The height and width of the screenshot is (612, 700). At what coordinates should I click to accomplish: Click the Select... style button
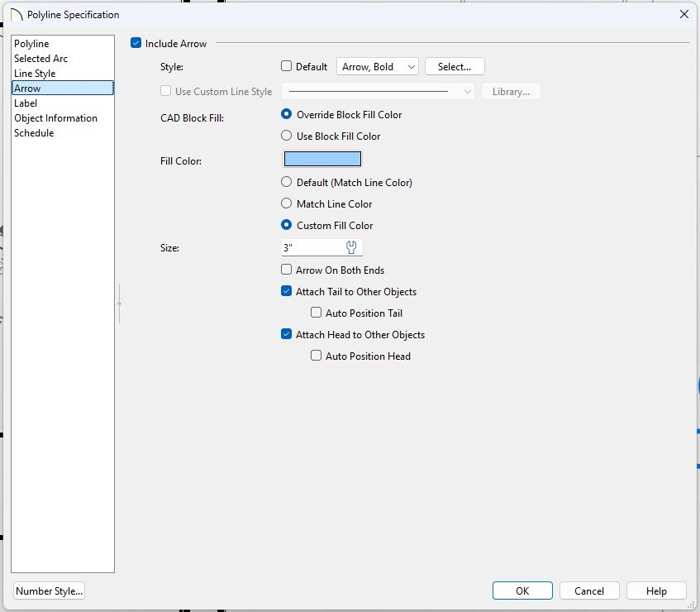(455, 67)
